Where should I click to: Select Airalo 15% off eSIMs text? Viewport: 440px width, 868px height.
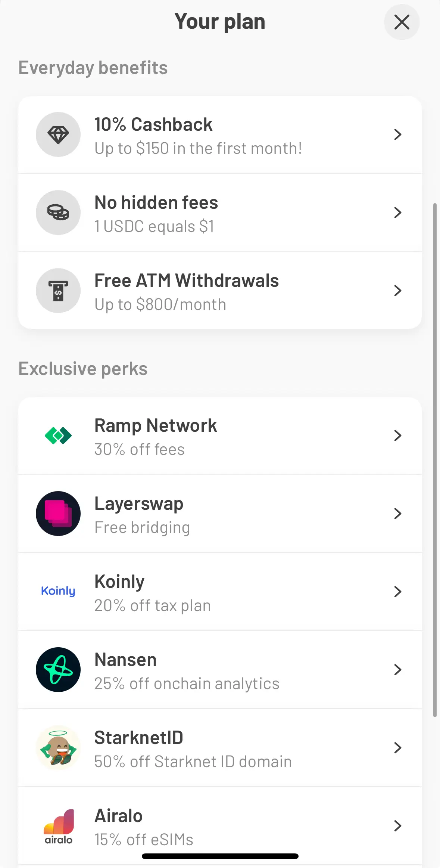[x=144, y=840]
